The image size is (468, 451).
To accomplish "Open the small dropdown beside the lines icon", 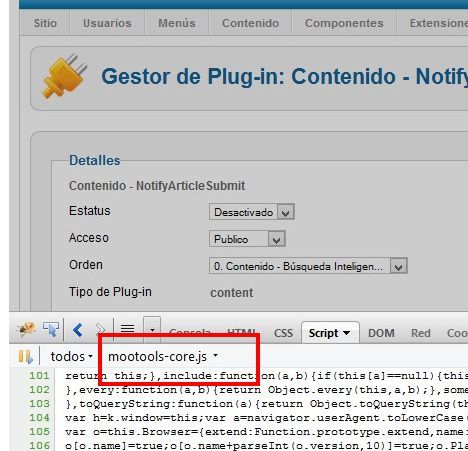I will pyautogui.click(x=152, y=329).
